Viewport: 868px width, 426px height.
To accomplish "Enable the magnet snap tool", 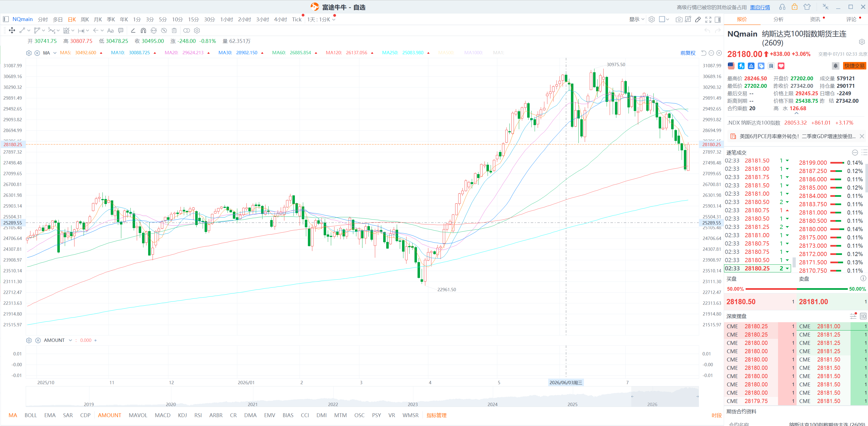I will pyautogui.click(x=143, y=31).
